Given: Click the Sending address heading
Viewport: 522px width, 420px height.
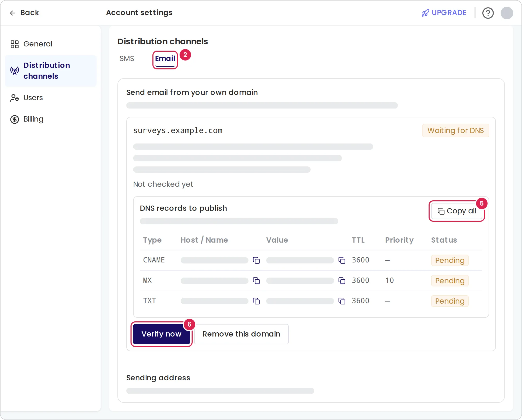Looking at the screenshot, I should pyautogui.click(x=158, y=378).
